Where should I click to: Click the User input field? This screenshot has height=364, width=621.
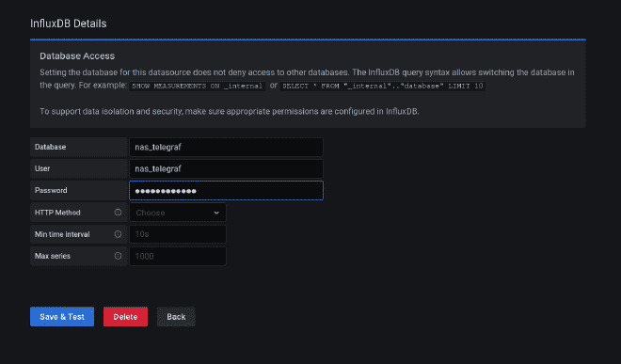pyautogui.click(x=226, y=168)
